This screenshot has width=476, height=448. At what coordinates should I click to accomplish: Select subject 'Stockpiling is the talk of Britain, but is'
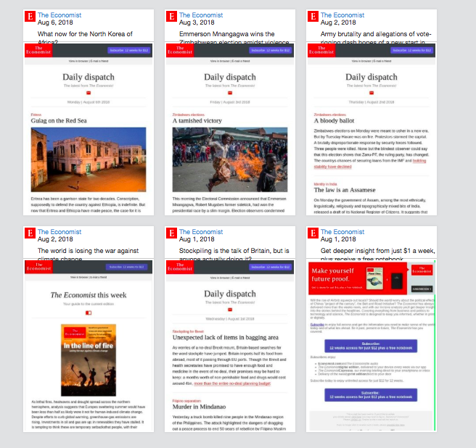[234, 251]
